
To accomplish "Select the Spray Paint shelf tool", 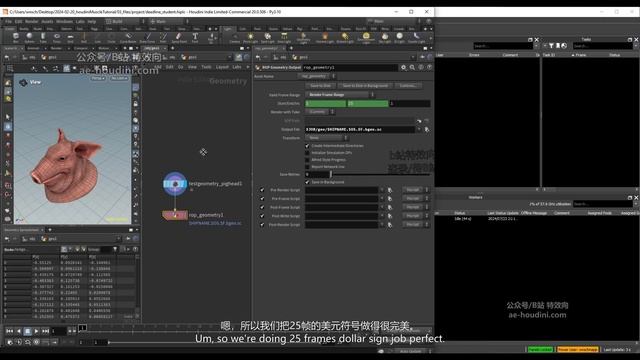I will pyautogui.click(x=179, y=38).
